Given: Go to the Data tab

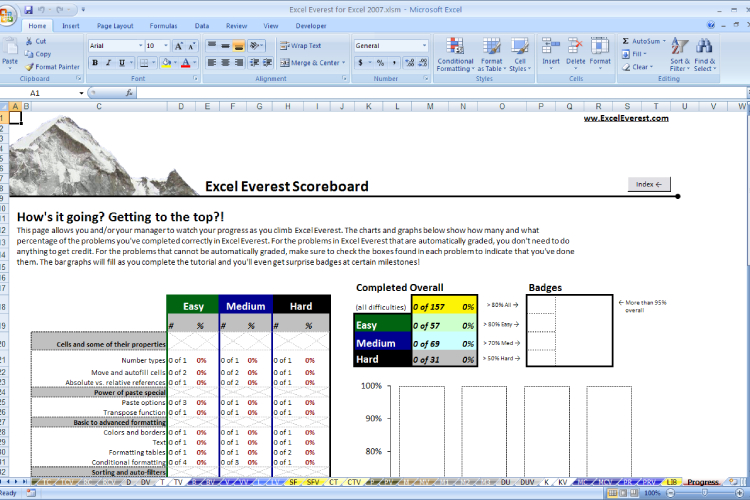Looking at the screenshot, I should [202, 26].
